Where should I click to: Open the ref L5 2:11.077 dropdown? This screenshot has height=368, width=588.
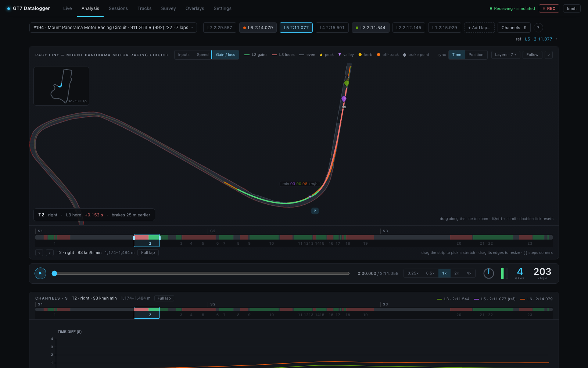541,39
